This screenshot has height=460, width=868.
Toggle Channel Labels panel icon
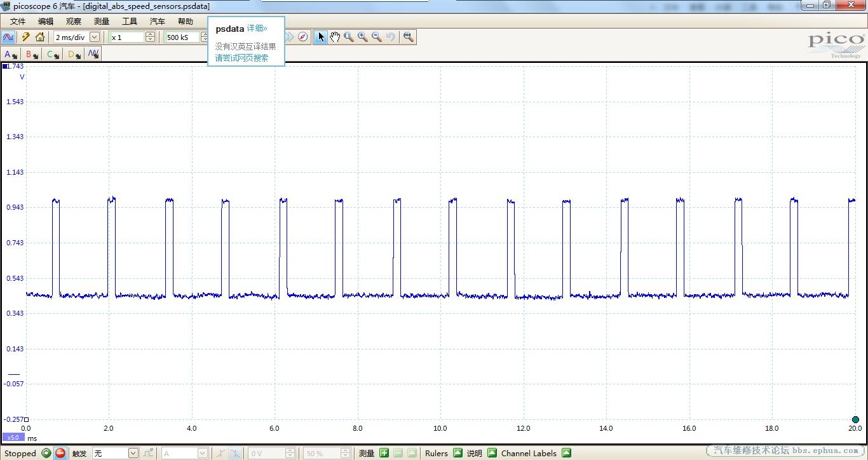click(566, 453)
